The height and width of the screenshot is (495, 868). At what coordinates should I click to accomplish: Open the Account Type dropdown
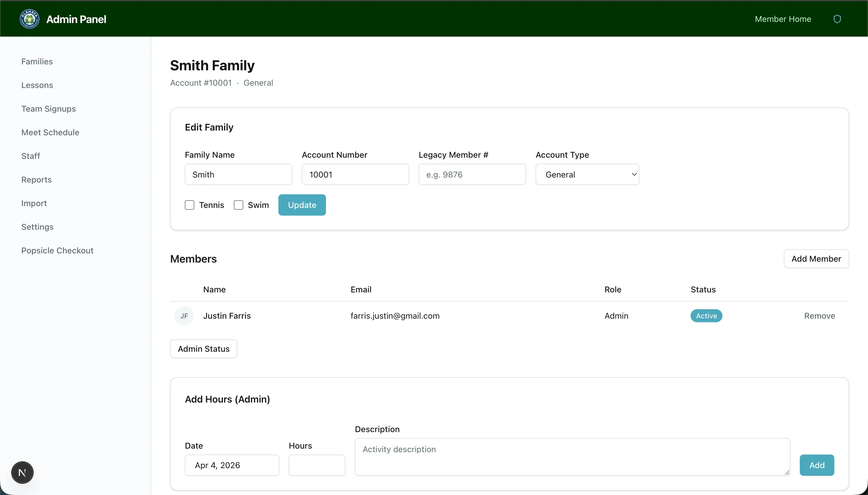(x=587, y=175)
